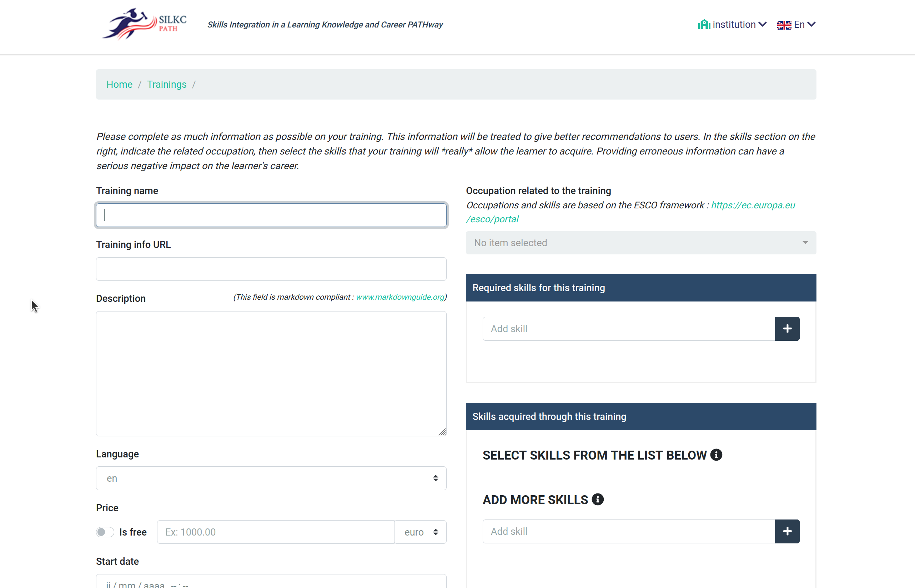Click the SILKC PATH logo
915x588 pixels.
click(x=144, y=24)
